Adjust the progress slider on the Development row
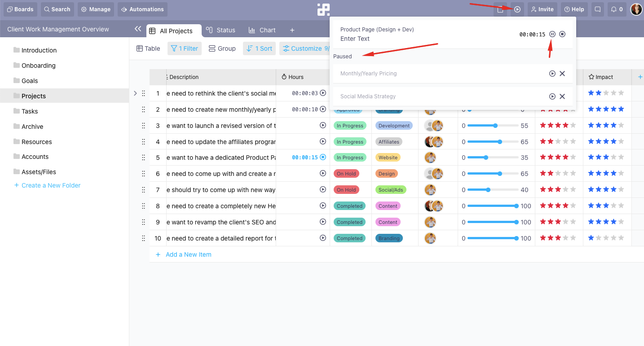The height and width of the screenshot is (346, 644). [495, 125]
